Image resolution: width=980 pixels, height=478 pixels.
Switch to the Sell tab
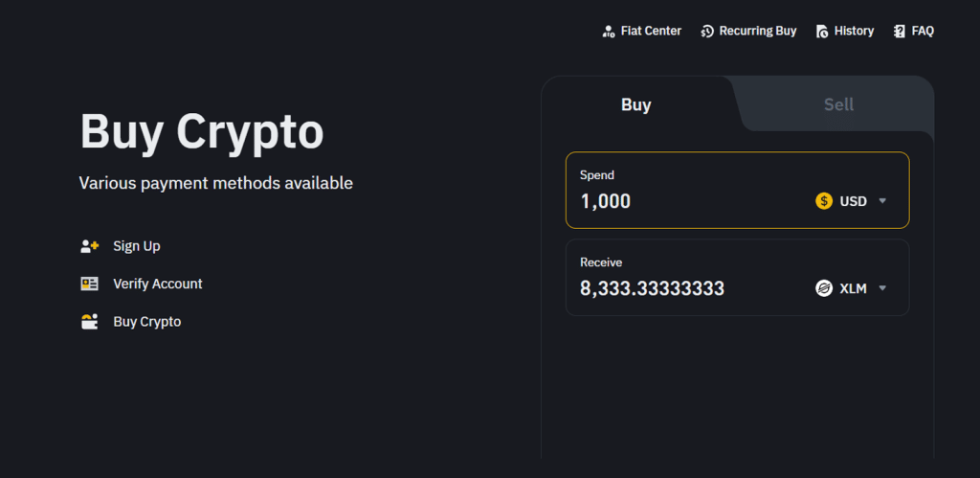pos(838,104)
